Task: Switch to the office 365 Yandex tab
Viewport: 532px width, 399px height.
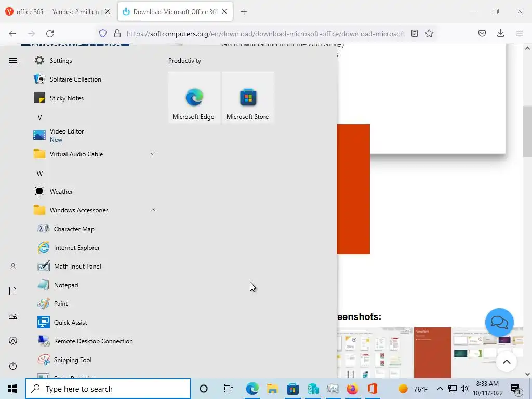Action: tap(58, 11)
